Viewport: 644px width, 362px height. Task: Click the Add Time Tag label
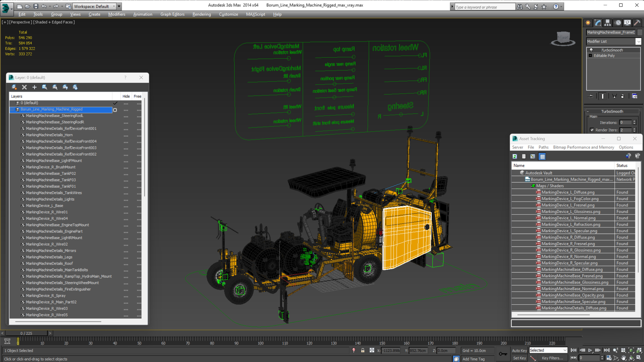click(x=473, y=359)
